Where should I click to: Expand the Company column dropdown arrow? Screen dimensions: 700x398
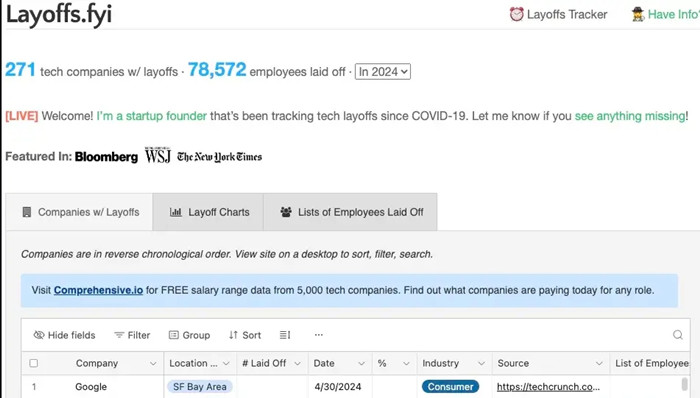coord(153,364)
